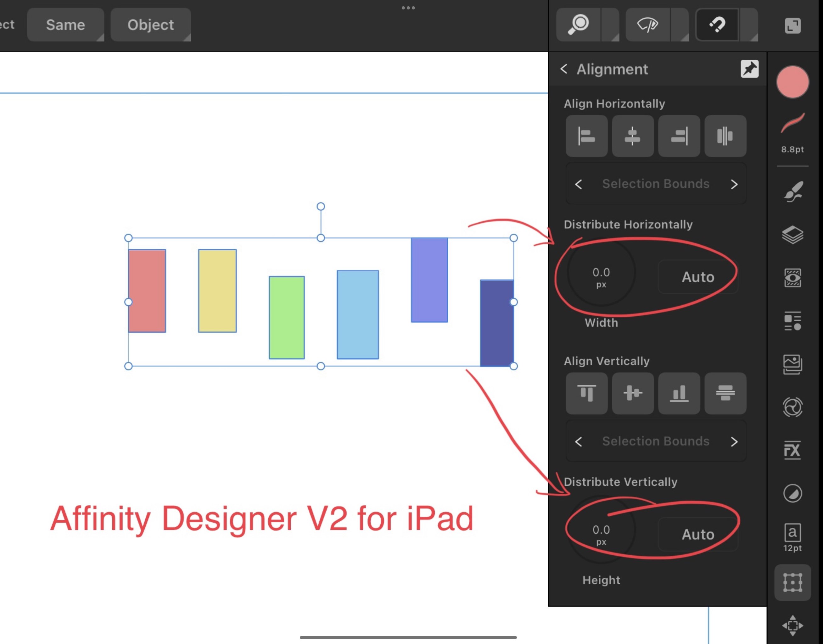Click Space Horizontally icon
This screenshot has height=644, width=823.
pos(725,136)
